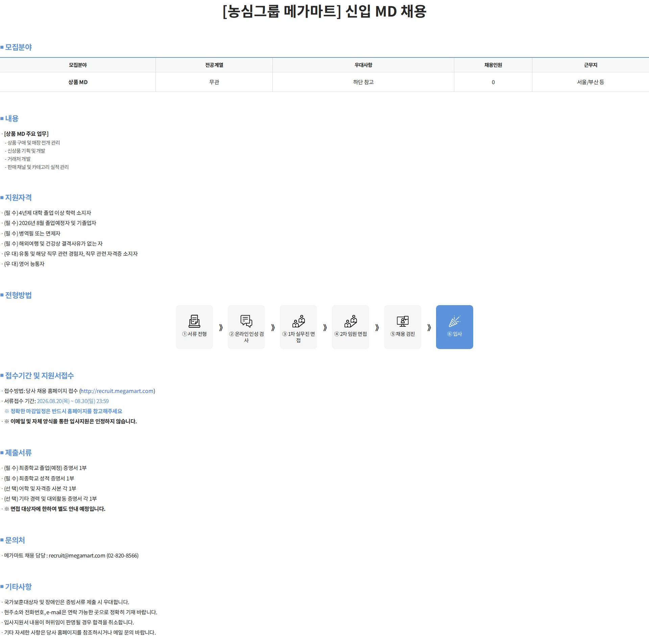Select the blue 입사 step card
This screenshot has width=649, height=644.
tap(455, 327)
